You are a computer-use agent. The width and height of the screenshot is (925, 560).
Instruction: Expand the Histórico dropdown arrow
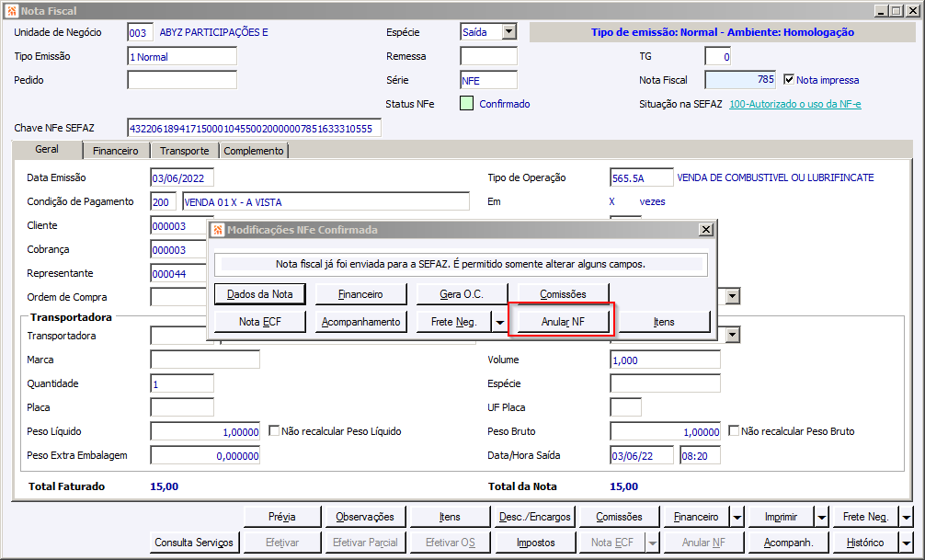point(906,543)
